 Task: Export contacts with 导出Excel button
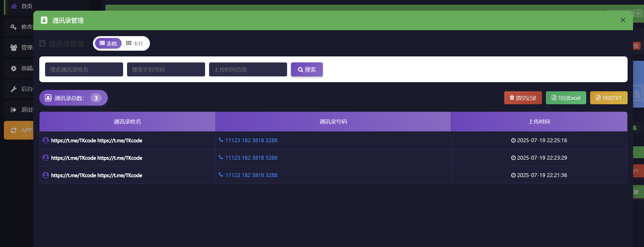point(566,98)
